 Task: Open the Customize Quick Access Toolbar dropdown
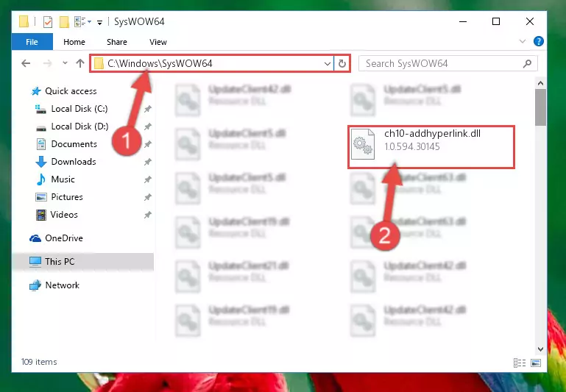[99, 22]
